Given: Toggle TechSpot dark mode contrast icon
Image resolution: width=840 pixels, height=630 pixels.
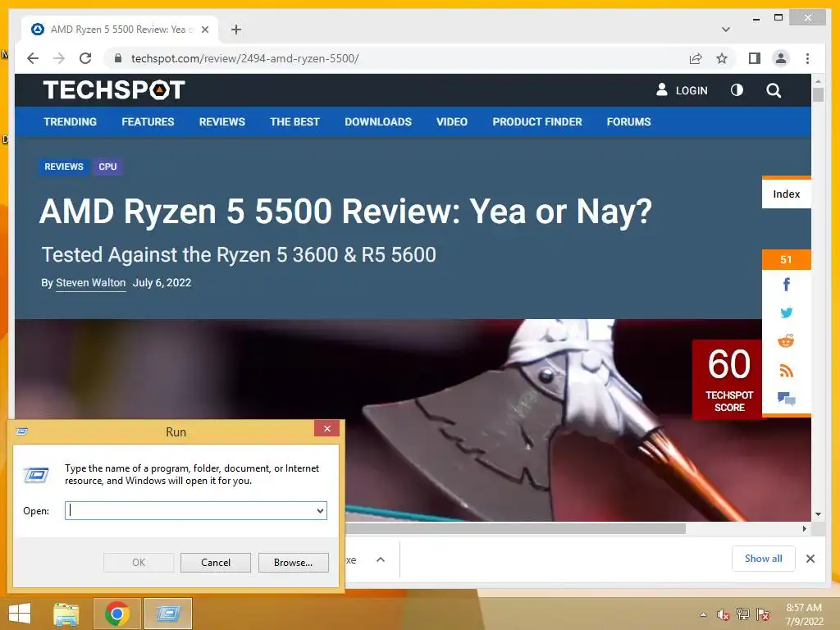Looking at the screenshot, I should click(737, 90).
